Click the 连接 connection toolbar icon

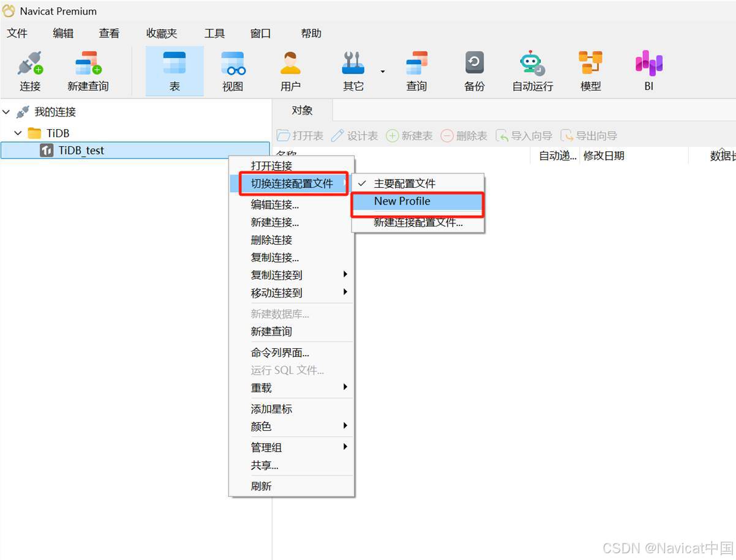pos(30,64)
